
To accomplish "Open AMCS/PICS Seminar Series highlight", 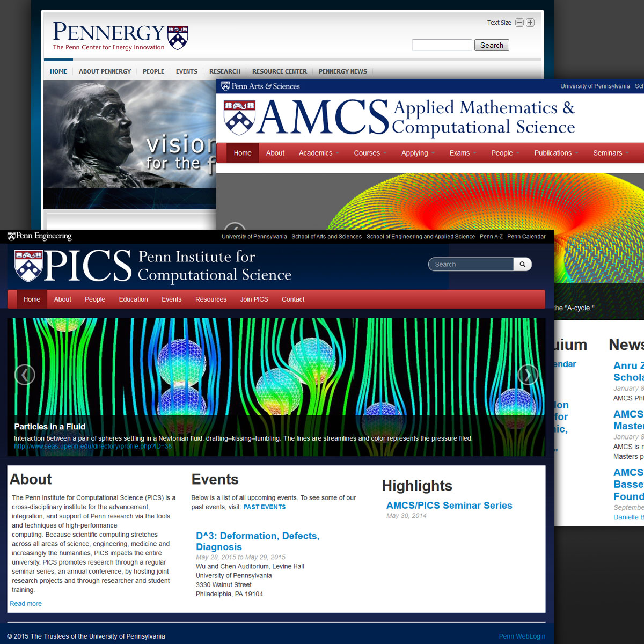I will point(449,506).
